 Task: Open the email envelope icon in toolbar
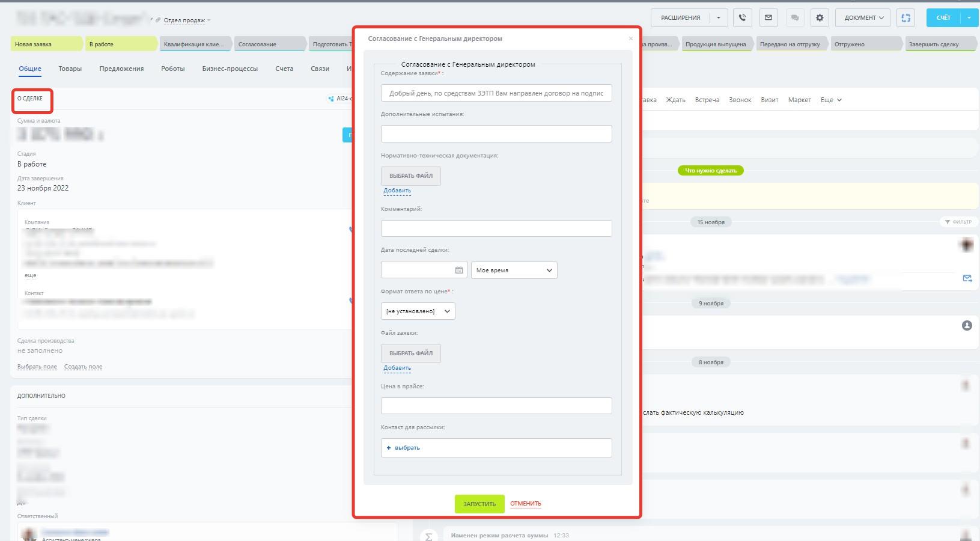[x=768, y=18]
